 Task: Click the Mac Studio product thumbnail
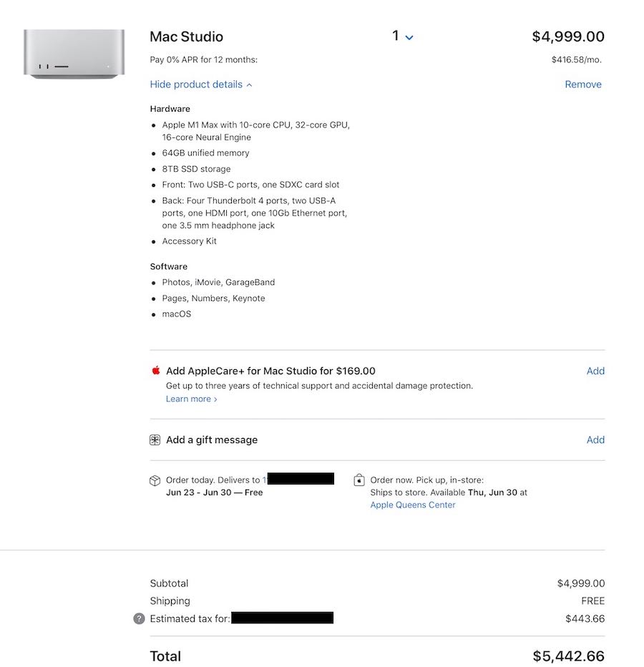(74, 54)
